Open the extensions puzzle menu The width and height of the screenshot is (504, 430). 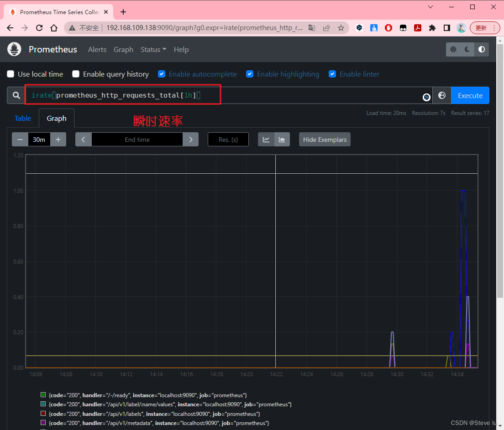point(432,28)
